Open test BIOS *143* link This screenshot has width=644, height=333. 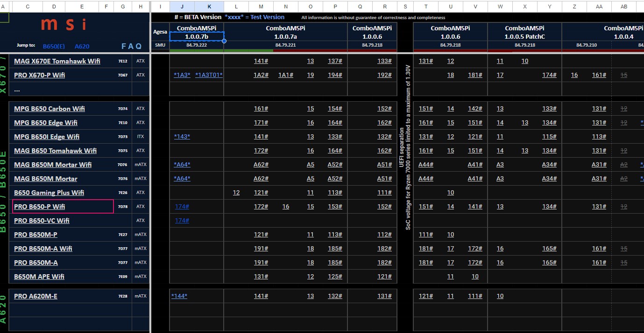click(182, 137)
